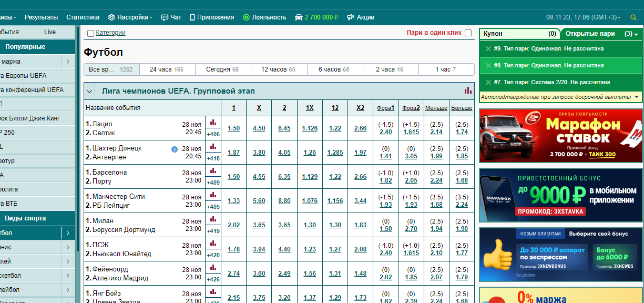Click the Все время 1262 filter
The width and height of the screenshot is (644, 303).
(111, 69)
